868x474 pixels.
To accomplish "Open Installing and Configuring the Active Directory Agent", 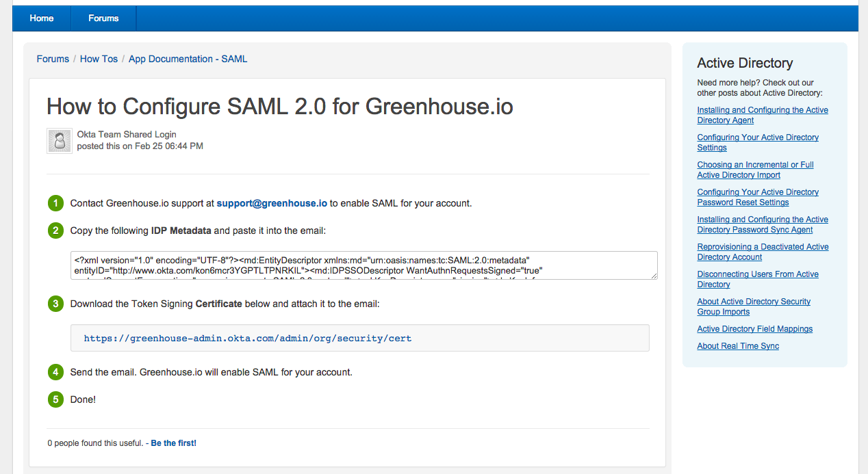I will (x=763, y=115).
